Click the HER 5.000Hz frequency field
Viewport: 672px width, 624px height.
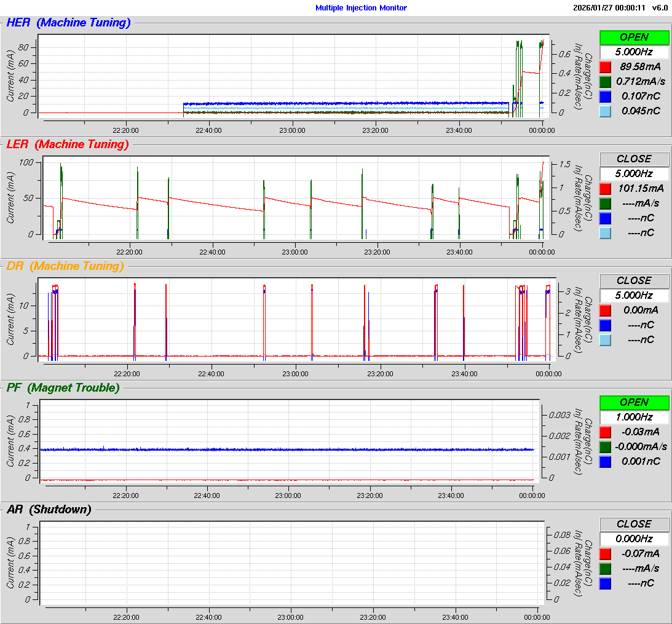coord(634,52)
